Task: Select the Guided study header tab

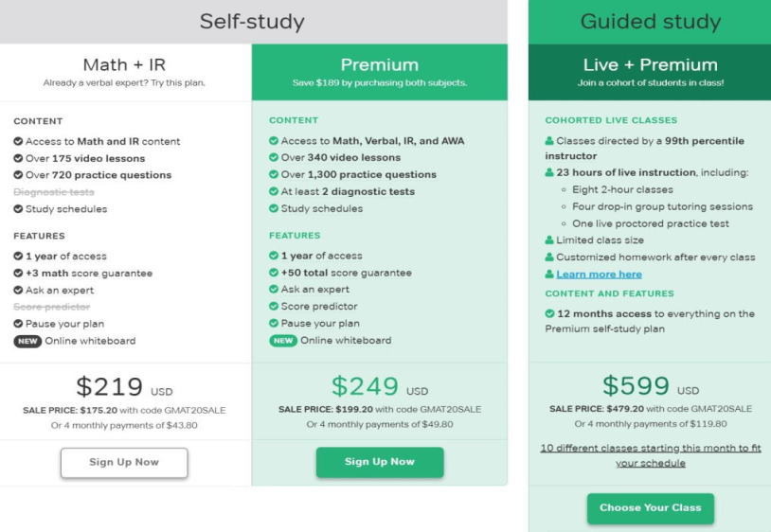Action: (x=650, y=22)
